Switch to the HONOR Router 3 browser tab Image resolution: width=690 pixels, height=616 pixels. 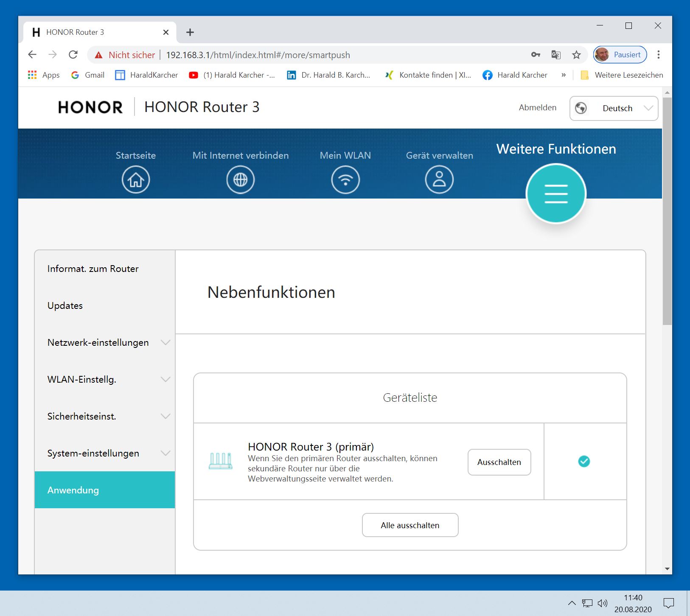tap(100, 32)
